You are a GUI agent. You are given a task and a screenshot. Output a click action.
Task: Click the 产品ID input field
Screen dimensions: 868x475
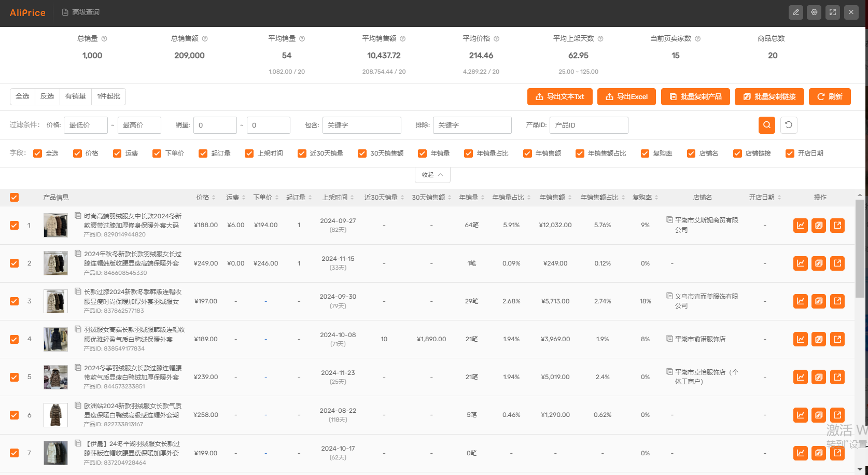589,125
